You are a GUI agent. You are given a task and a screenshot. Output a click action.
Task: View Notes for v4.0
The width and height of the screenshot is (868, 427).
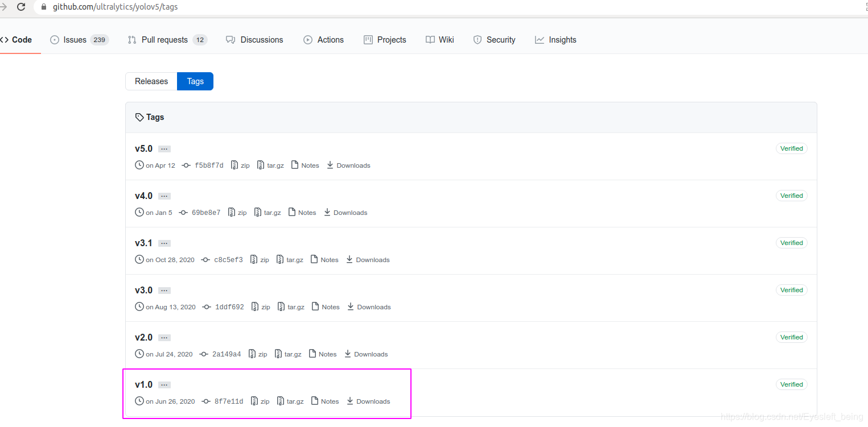click(302, 213)
